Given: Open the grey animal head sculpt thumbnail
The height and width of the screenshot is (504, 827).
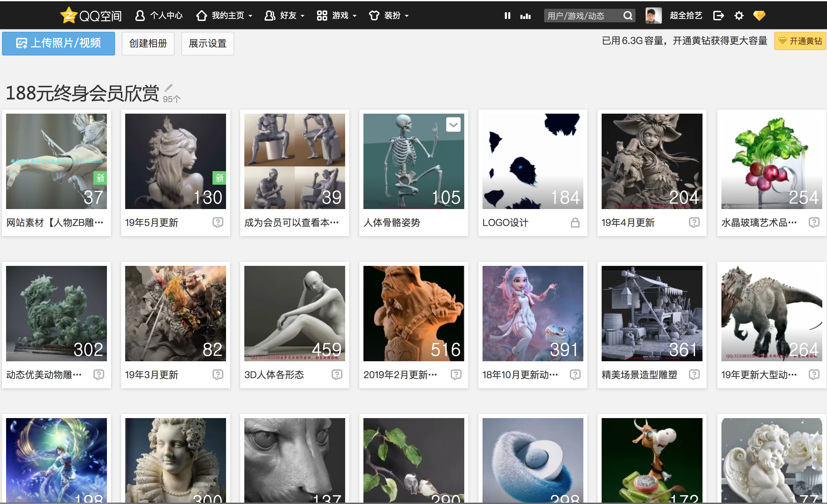Looking at the screenshot, I should pos(295,460).
